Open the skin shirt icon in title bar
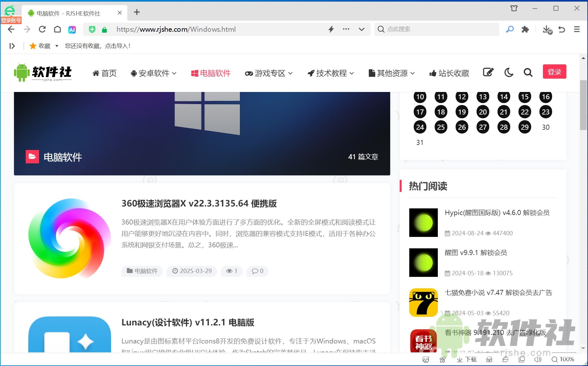 pos(514,9)
